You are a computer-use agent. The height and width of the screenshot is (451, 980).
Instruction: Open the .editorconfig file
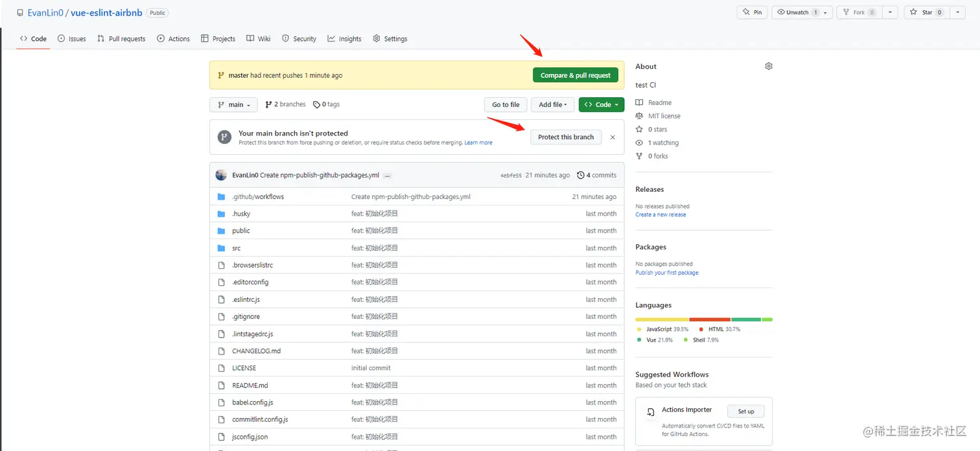pos(250,282)
